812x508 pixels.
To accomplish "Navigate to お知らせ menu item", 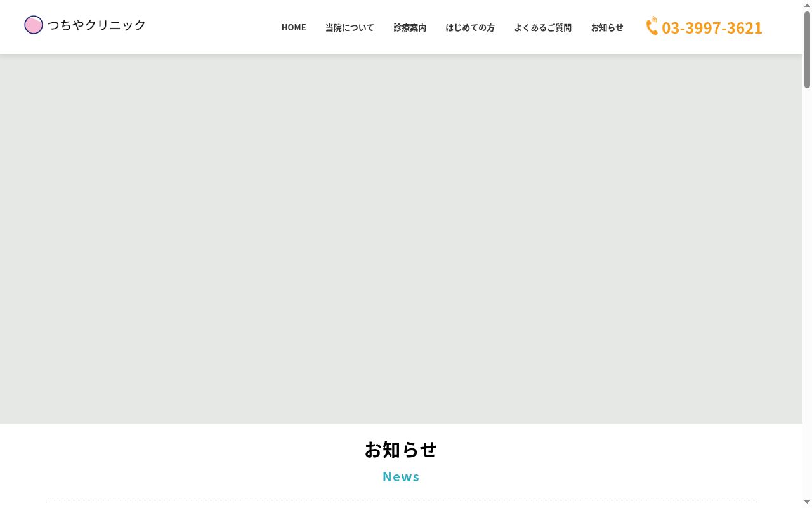I will tap(607, 27).
